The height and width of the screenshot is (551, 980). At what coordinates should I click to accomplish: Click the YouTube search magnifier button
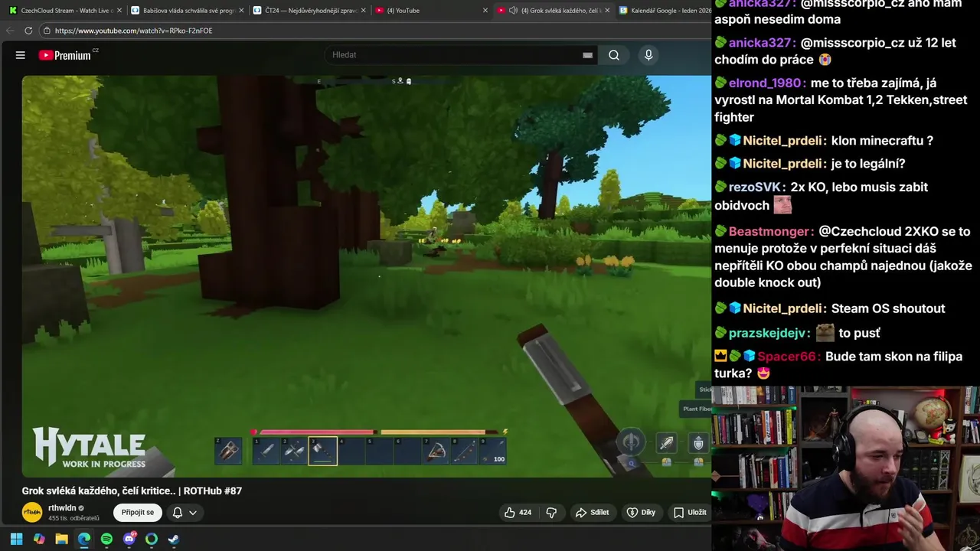pos(614,55)
